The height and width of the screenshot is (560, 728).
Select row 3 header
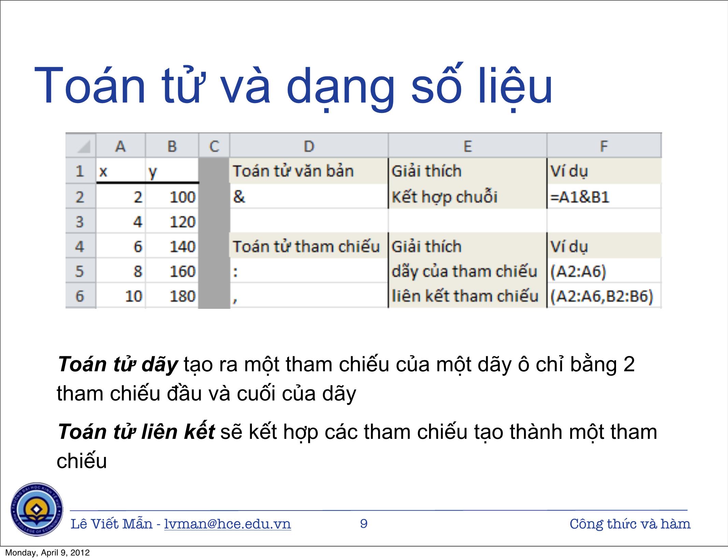(81, 221)
